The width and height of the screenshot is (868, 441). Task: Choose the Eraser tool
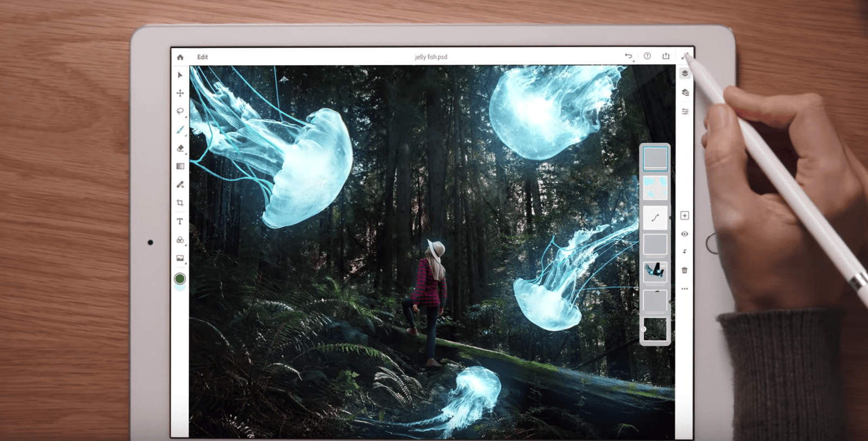[180, 148]
